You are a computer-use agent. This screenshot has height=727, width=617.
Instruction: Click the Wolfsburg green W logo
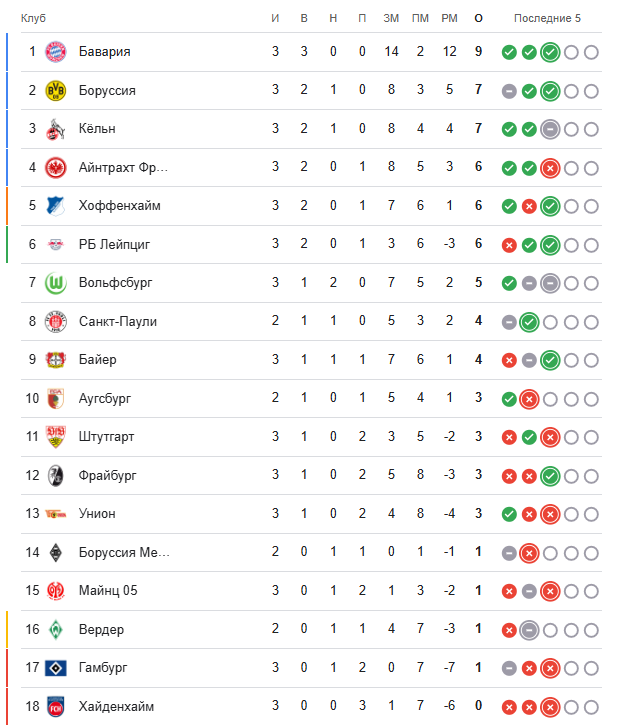[55, 283]
